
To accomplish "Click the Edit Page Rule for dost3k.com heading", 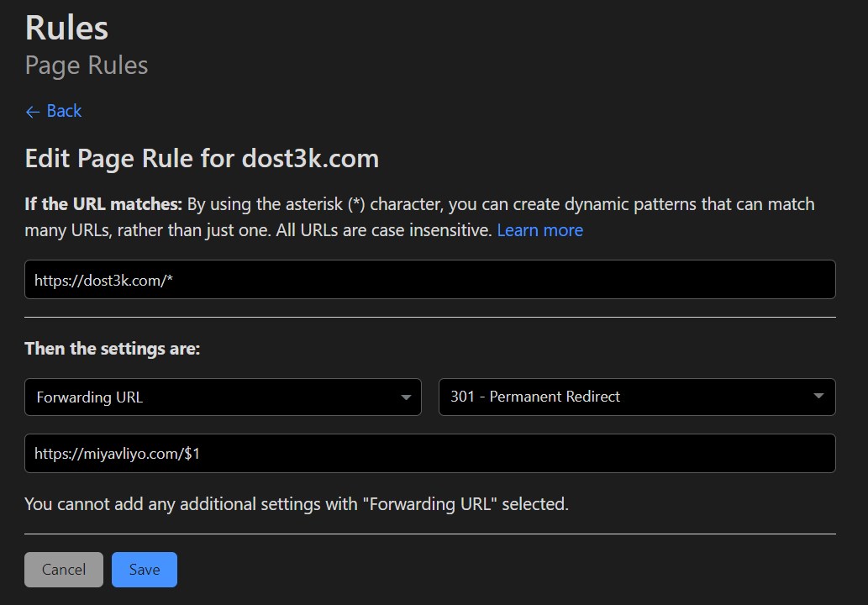I will (x=202, y=159).
